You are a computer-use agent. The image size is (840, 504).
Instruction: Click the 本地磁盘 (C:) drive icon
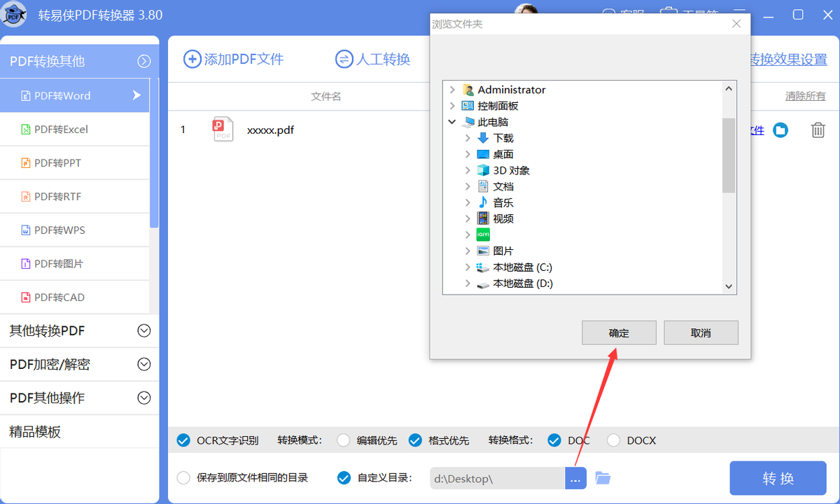(x=483, y=267)
